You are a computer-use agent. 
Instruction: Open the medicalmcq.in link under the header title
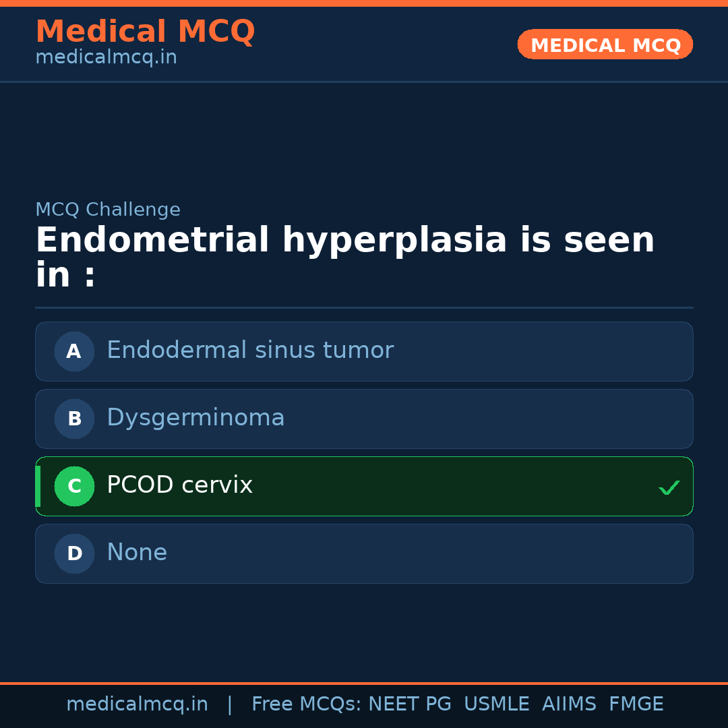[x=106, y=58]
